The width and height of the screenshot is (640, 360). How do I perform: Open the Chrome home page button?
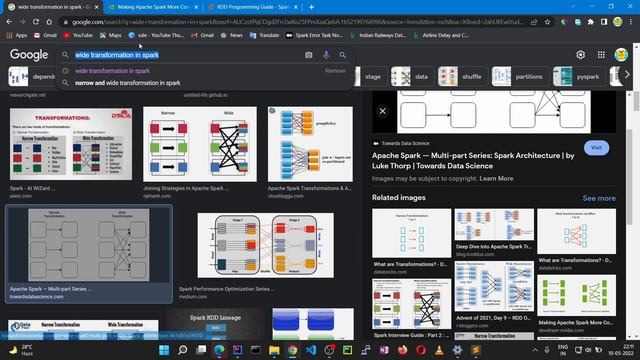(x=49, y=22)
